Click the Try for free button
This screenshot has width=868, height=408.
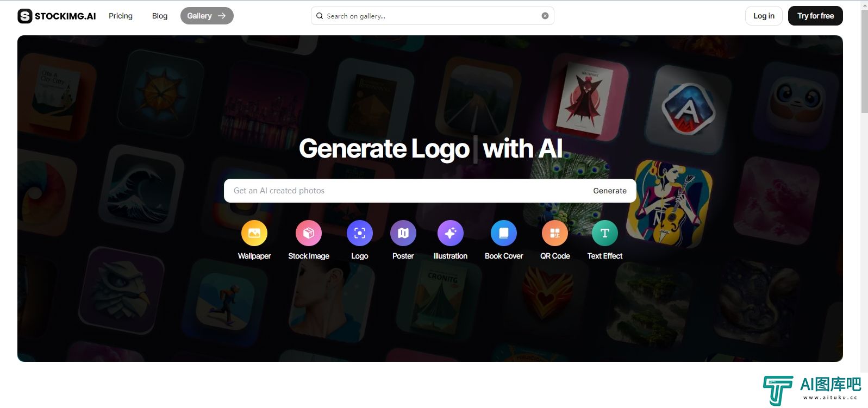[815, 16]
